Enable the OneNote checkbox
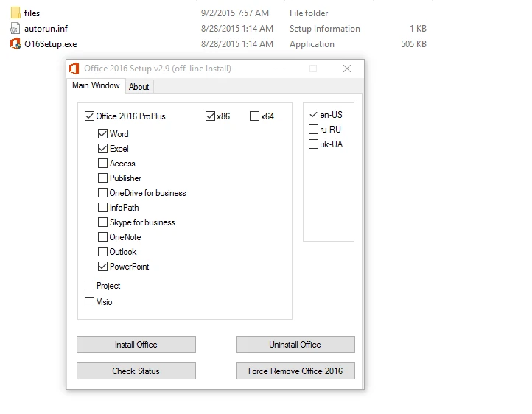 [102, 237]
